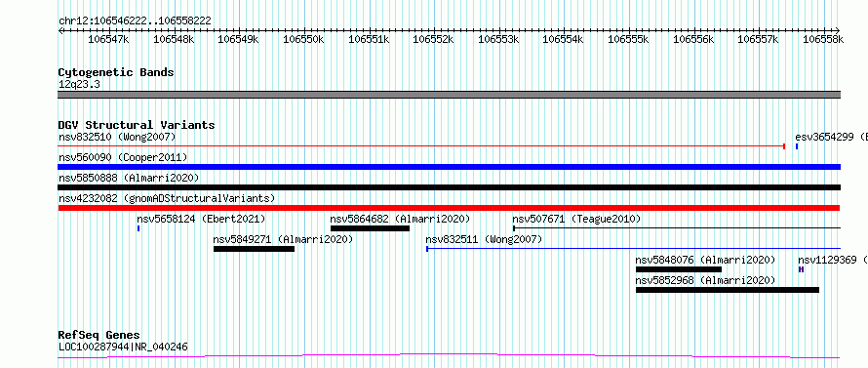Screen dimensions: 868x368
Task: Click the ruler's left end arrow
Action: [60, 30]
